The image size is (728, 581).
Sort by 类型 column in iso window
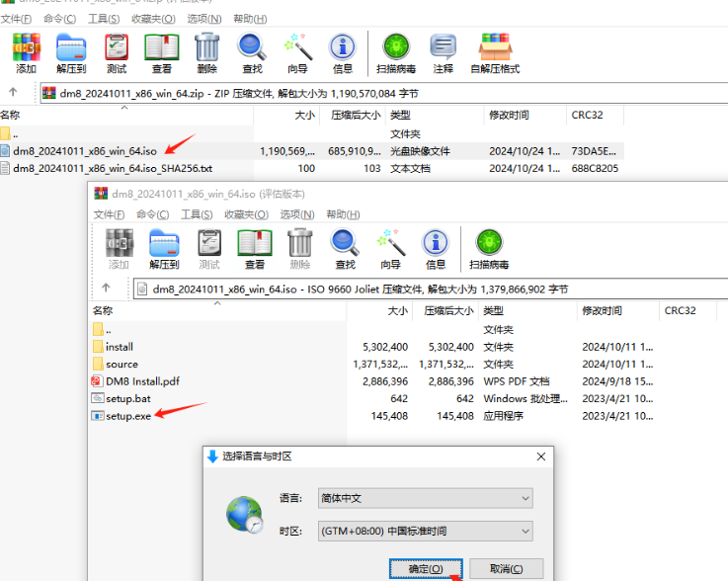click(527, 310)
